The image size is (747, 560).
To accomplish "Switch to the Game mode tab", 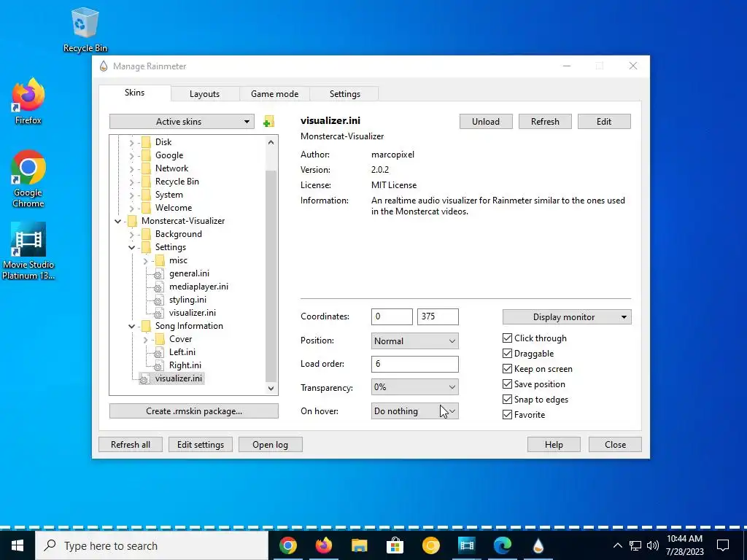I will point(274,94).
